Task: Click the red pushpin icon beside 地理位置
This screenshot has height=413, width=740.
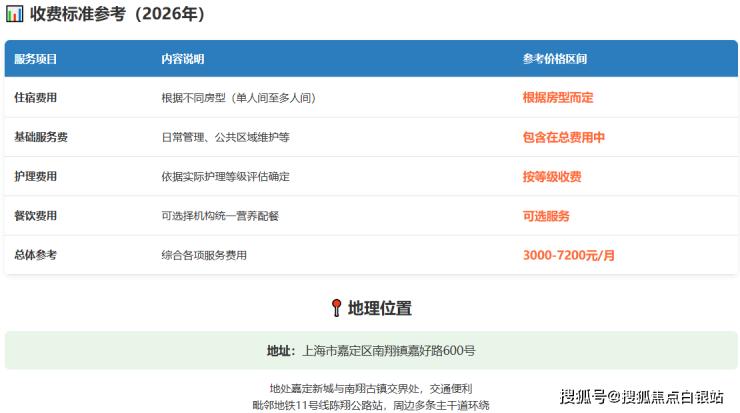Action: coord(336,308)
